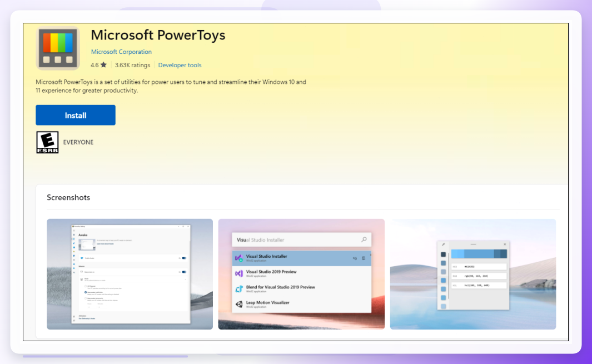The width and height of the screenshot is (592, 364).
Task: Open the Developer tools category link
Action: pos(180,65)
